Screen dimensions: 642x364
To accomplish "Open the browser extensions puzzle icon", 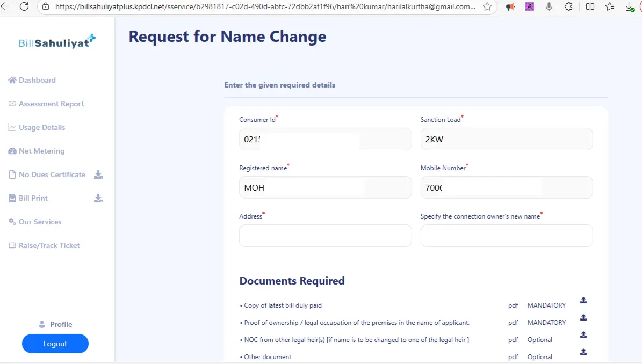I will [x=568, y=7].
